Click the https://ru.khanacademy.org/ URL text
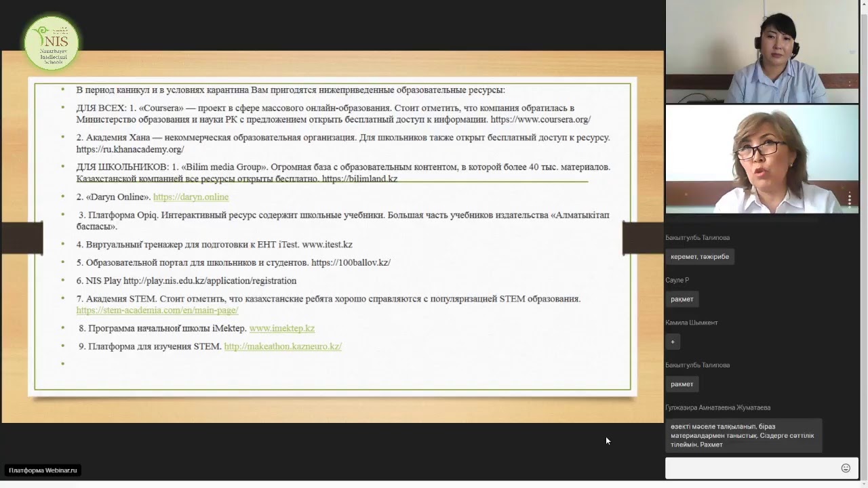This screenshot has height=488, width=868. [x=130, y=149]
